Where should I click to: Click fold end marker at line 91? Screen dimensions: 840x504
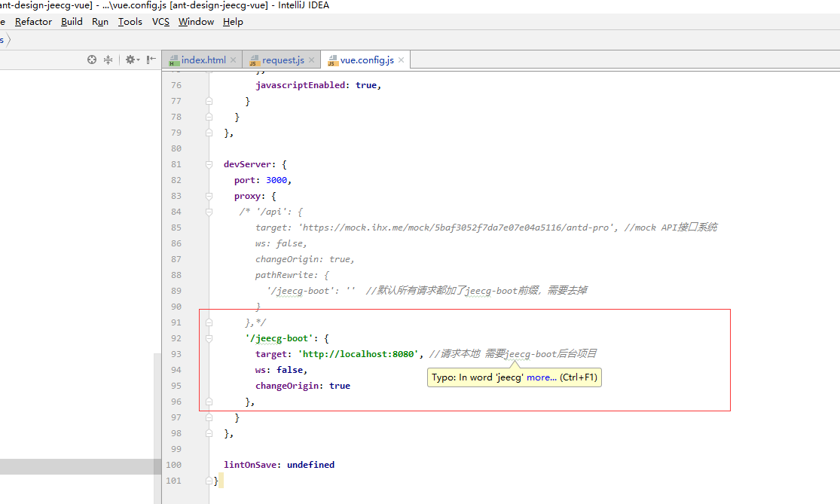pyautogui.click(x=209, y=322)
